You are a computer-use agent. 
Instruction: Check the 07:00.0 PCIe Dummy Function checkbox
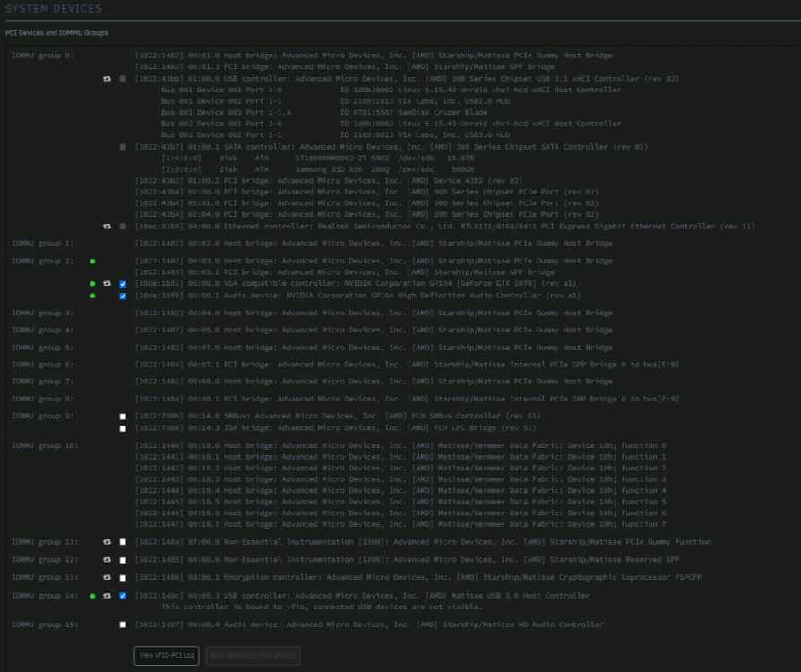tap(123, 542)
